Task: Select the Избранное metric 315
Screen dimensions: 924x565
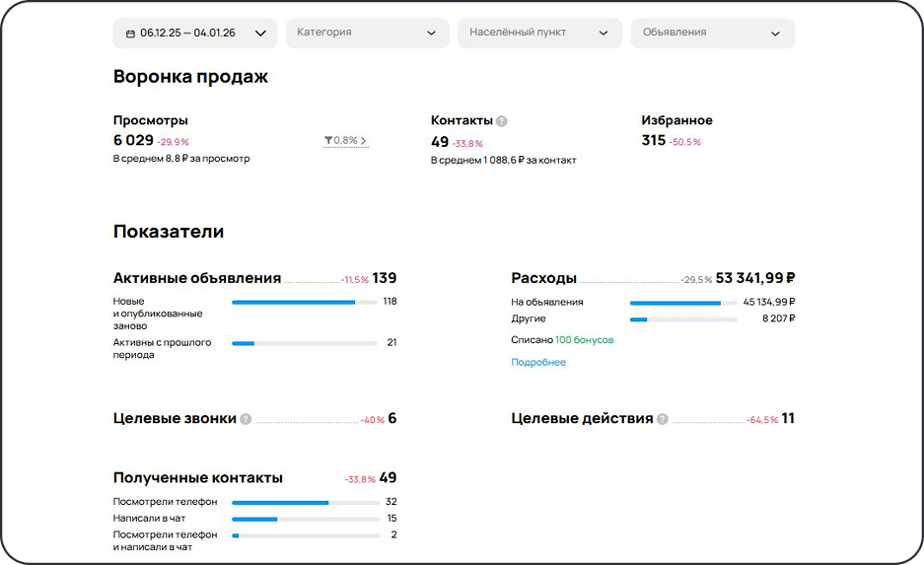Action: [x=654, y=141]
